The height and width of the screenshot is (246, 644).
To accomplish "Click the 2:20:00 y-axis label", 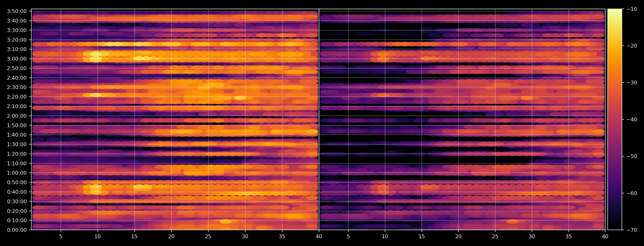I will tap(17, 97).
